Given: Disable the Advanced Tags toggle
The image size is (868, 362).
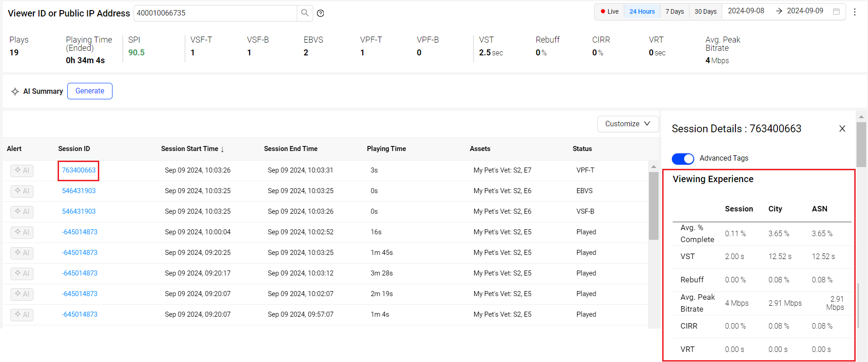Looking at the screenshot, I should pyautogui.click(x=683, y=158).
